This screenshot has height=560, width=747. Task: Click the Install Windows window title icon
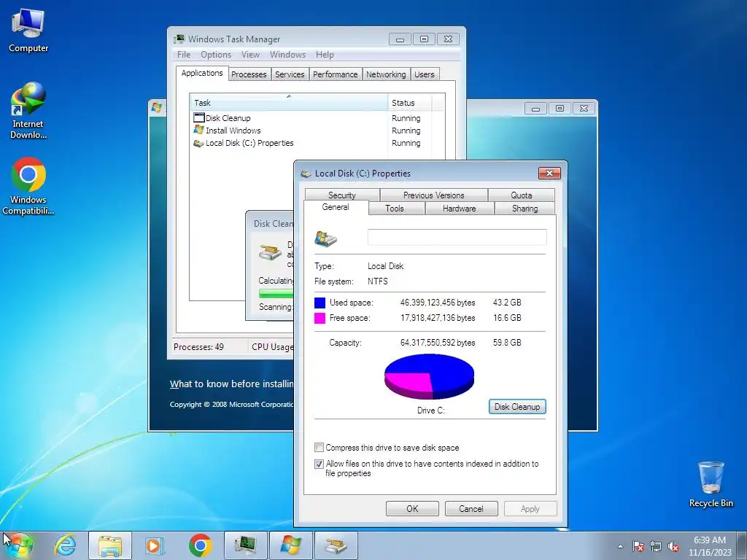pyautogui.click(x=156, y=108)
